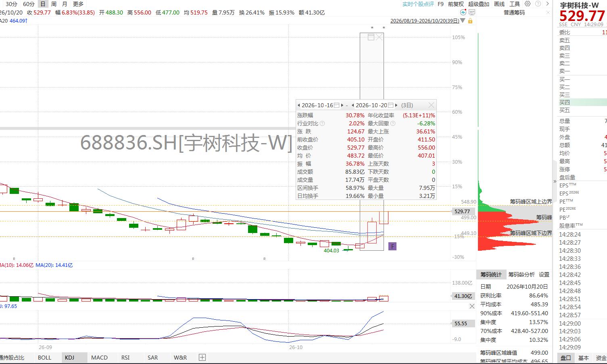Click the purple F marker on chart
This screenshot has height=364, width=607.
[392, 246]
